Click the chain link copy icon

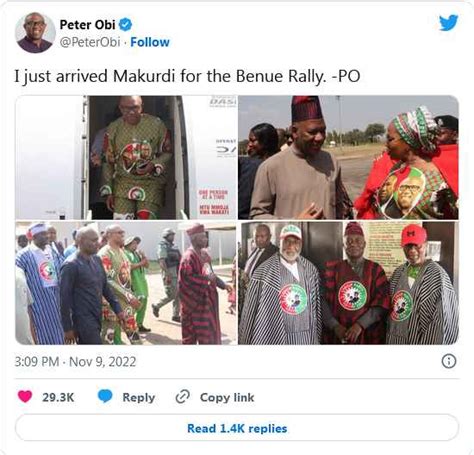[x=183, y=397]
